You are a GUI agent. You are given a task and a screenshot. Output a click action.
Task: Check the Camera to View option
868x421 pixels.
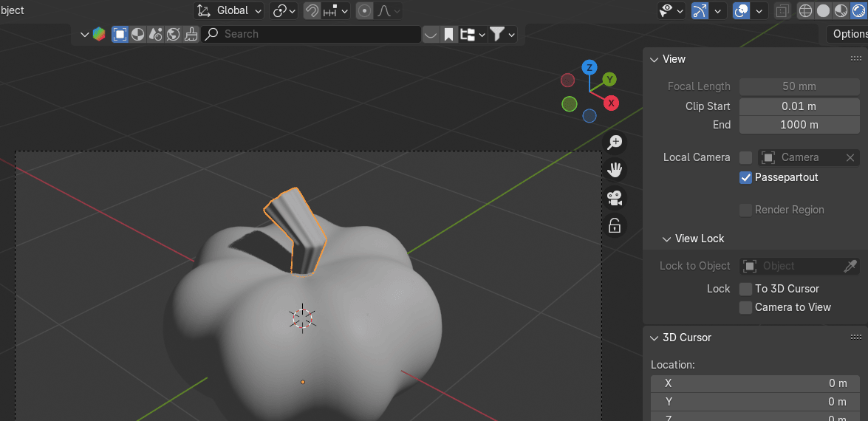(745, 307)
